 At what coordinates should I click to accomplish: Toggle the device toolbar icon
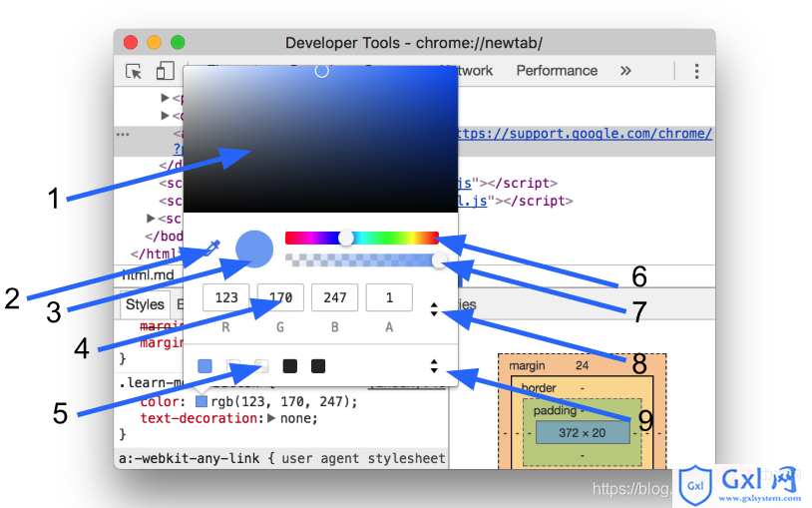click(165, 71)
